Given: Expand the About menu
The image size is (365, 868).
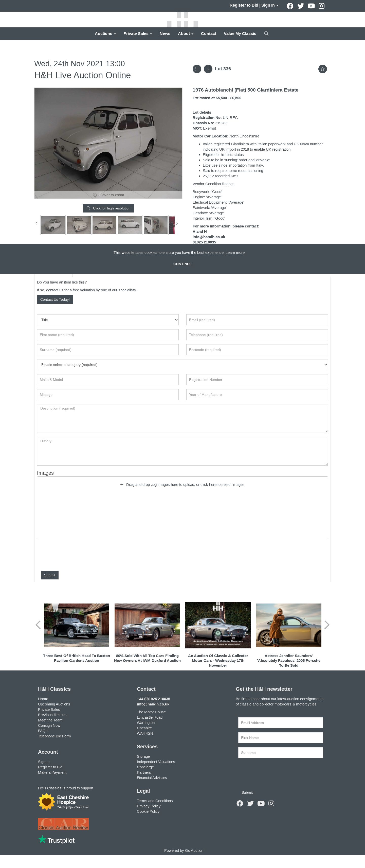Looking at the screenshot, I should [x=186, y=34].
